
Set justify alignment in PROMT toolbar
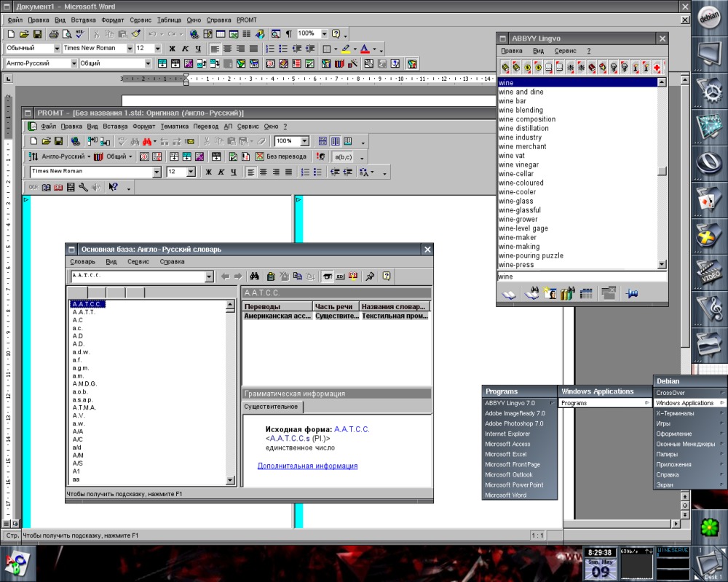(x=288, y=172)
